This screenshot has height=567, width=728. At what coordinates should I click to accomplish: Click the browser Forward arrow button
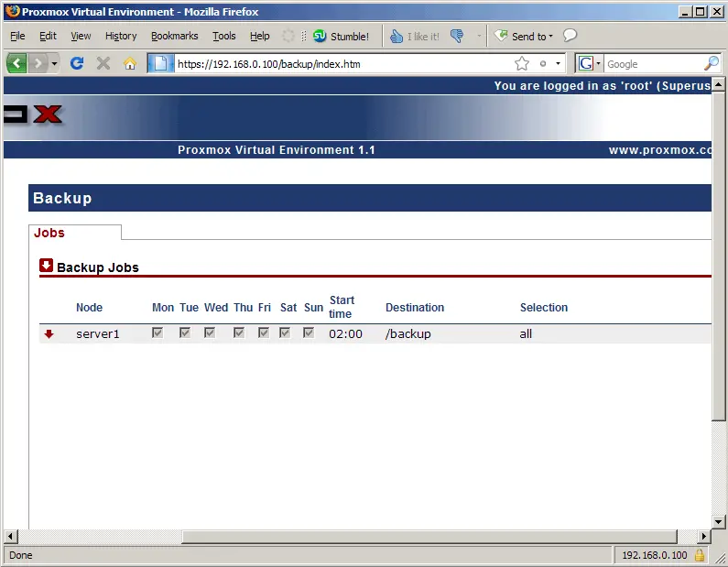pyautogui.click(x=38, y=63)
